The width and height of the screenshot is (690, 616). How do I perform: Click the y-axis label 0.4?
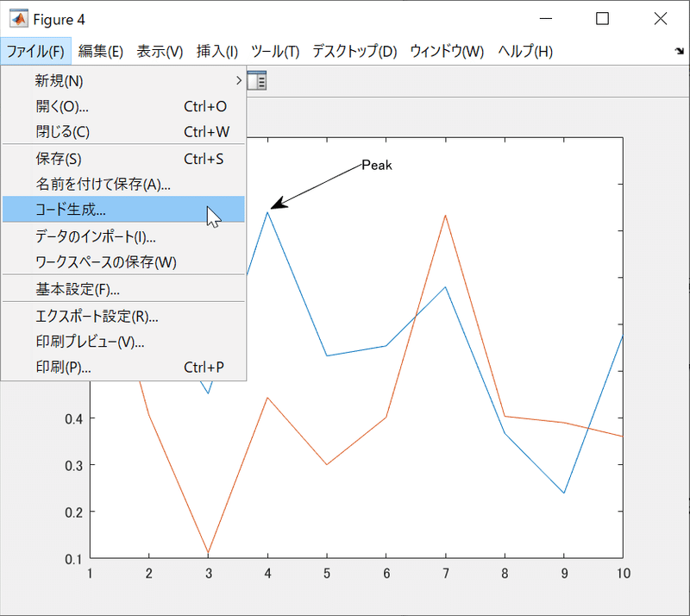click(73, 418)
